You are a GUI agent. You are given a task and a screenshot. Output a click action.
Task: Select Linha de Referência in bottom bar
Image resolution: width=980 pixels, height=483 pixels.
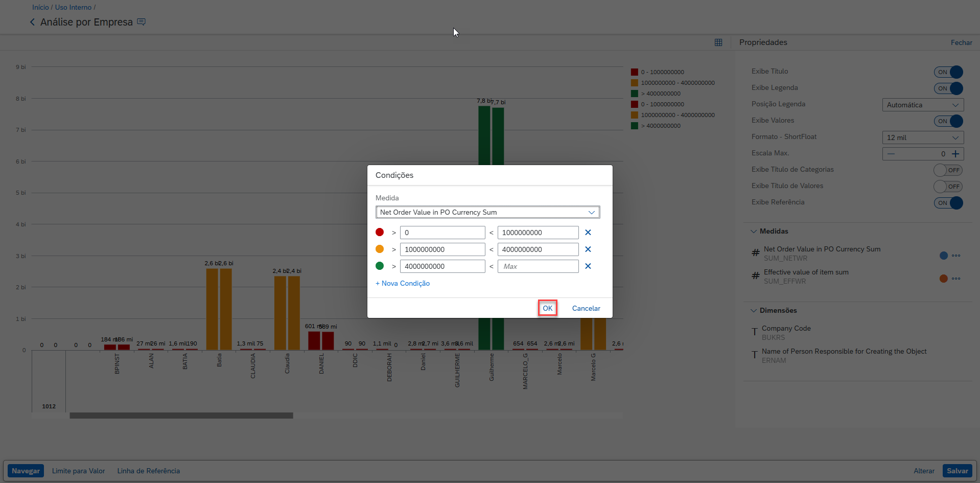coord(148,471)
